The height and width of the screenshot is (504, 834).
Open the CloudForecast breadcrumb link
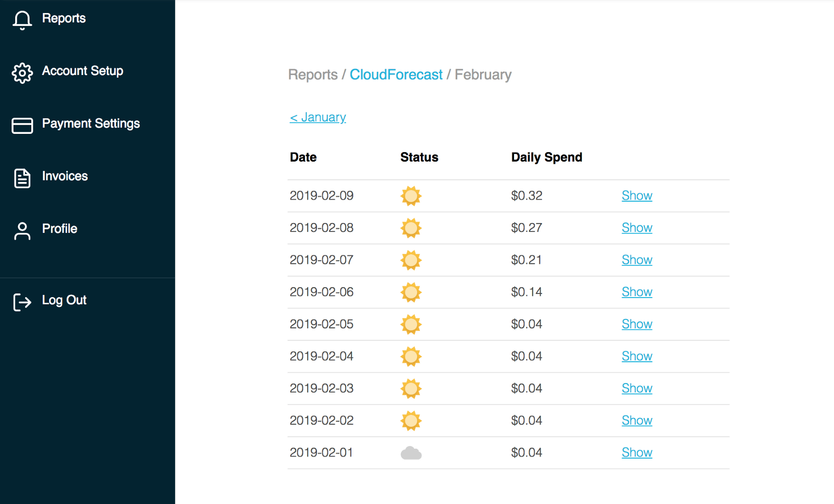[x=396, y=75]
